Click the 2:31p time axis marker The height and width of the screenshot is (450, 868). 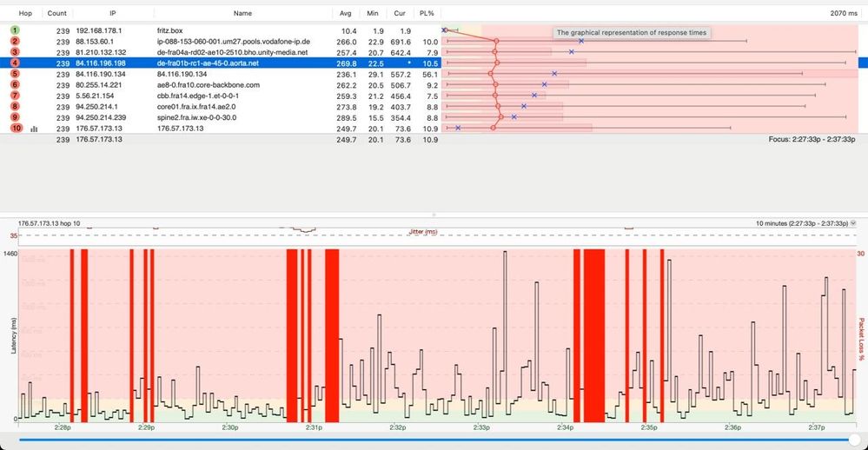[x=314, y=427]
